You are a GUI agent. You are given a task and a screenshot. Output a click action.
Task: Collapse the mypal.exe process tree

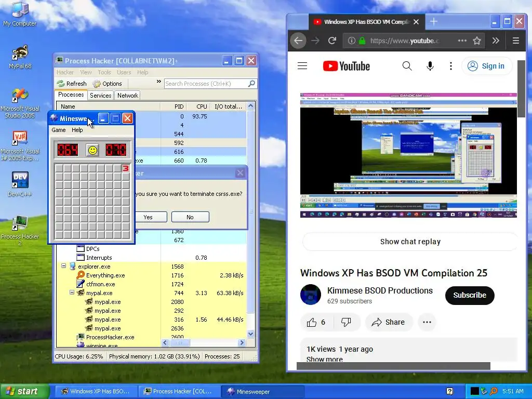pos(72,292)
